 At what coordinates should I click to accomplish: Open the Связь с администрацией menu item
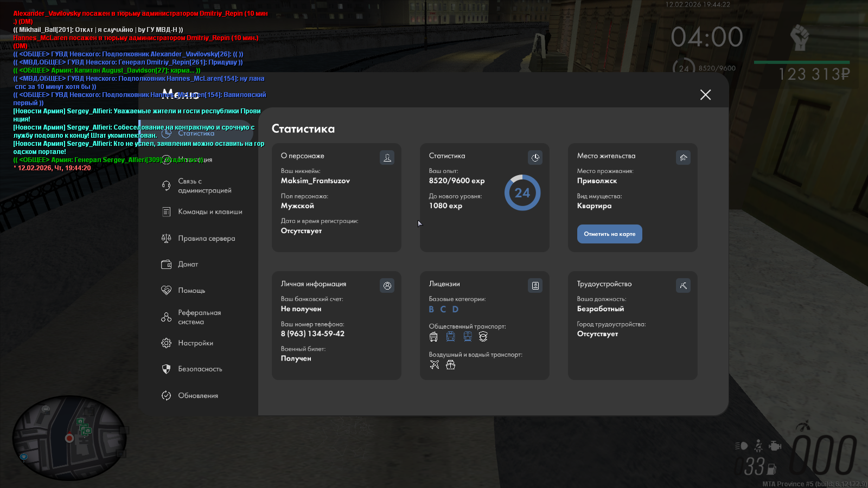click(204, 186)
